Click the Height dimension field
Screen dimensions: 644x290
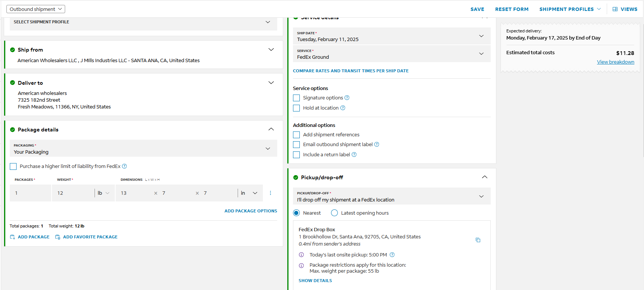[219, 193]
